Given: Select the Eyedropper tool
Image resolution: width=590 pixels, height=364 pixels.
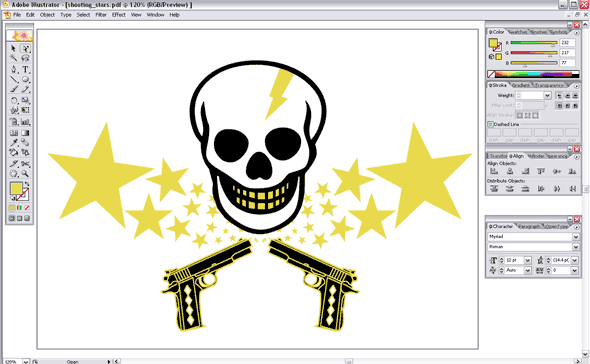Looking at the screenshot, I should coord(14,142).
